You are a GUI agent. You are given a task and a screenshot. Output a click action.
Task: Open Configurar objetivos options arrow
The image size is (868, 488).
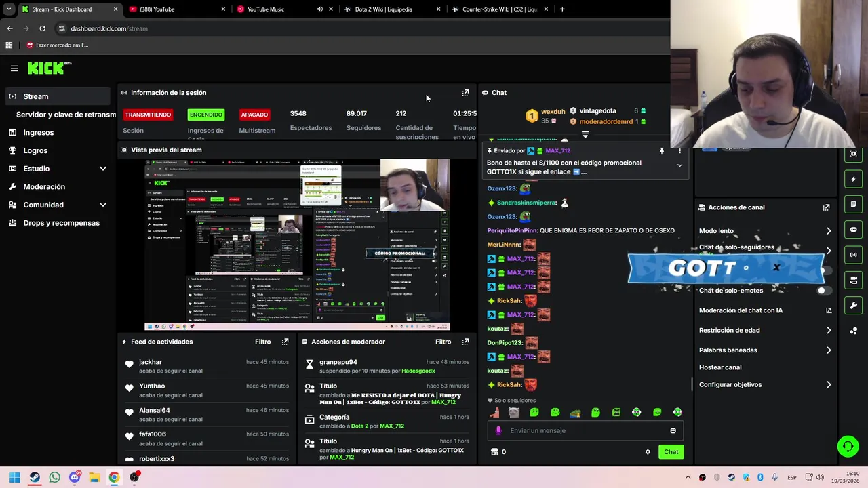(829, 385)
